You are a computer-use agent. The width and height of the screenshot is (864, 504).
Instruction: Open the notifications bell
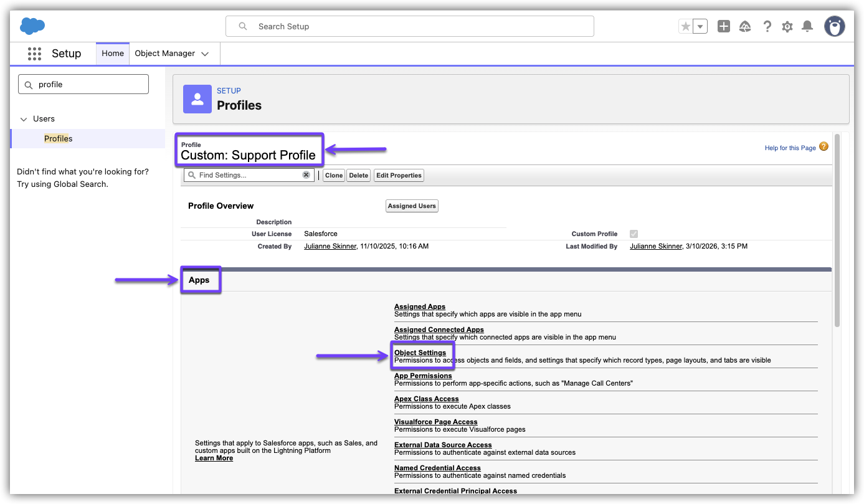click(x=807, y=26)
